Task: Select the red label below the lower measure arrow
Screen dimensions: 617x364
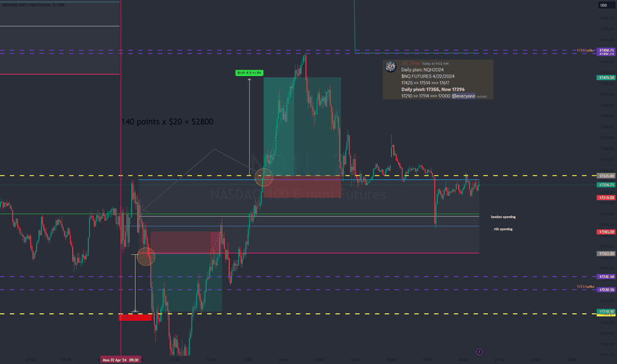Action: point(135,318)
